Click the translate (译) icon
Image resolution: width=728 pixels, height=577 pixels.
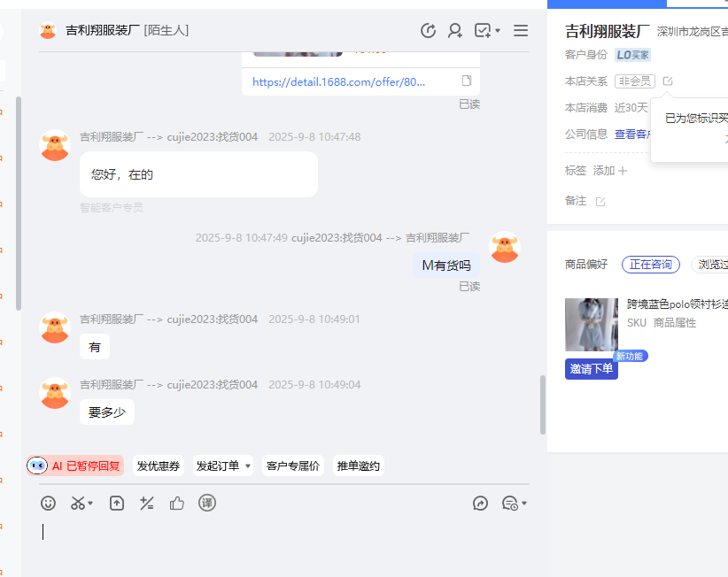tap(207, 504)
